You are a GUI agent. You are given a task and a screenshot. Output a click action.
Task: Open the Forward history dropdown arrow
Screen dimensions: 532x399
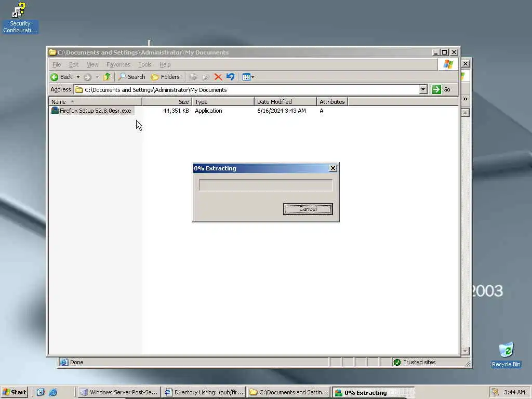pos(97,77)
